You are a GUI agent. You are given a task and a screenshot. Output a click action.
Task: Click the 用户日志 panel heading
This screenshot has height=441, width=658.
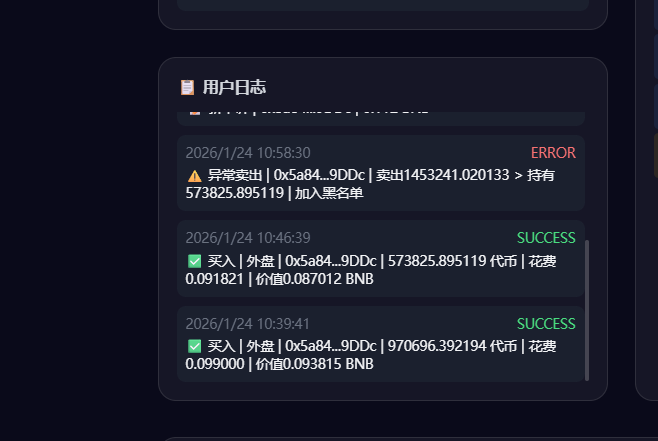234,87
